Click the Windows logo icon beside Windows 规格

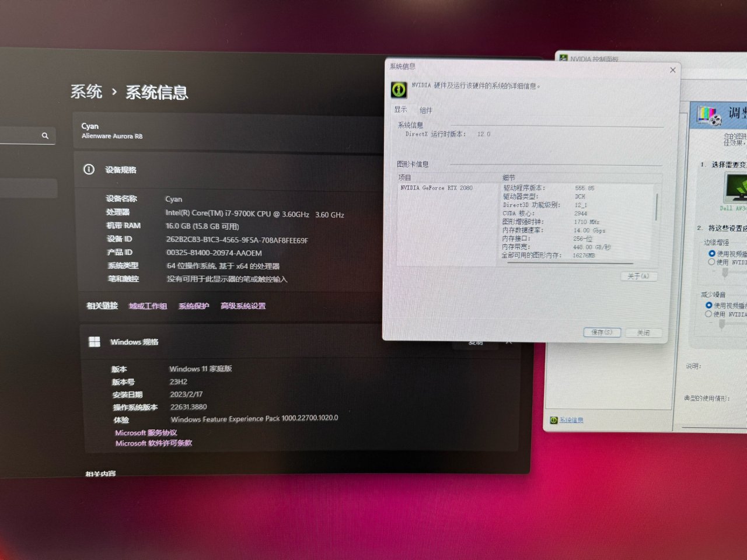pyautogui.click(x=95, y=342)
